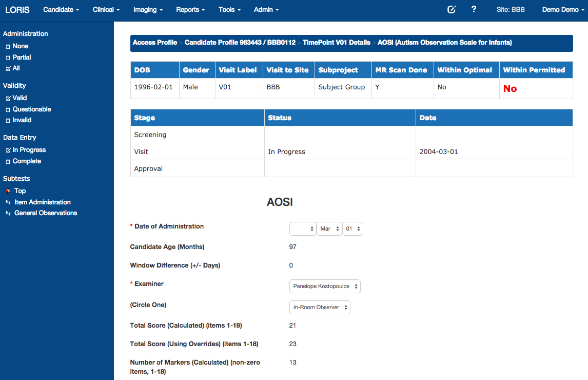Click the Top subtest icon
Viewport: 588px width, 380px height.
(x=8, y=191)
